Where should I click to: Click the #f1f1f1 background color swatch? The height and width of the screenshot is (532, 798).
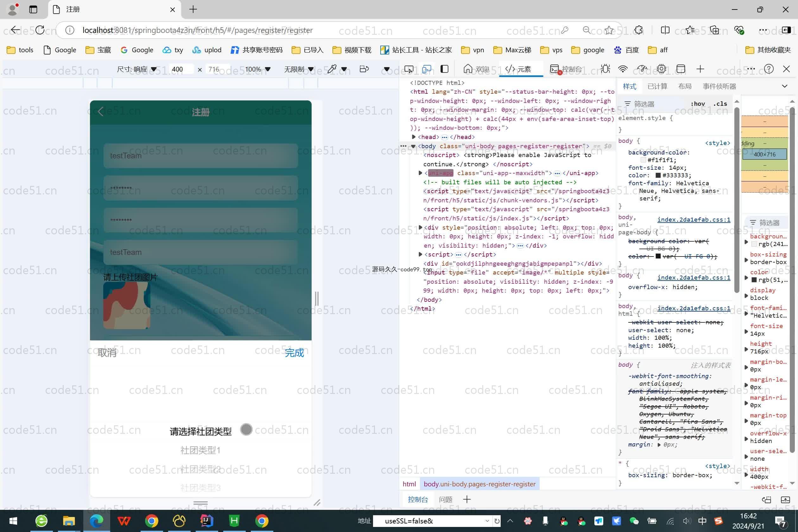click(643, 160)
